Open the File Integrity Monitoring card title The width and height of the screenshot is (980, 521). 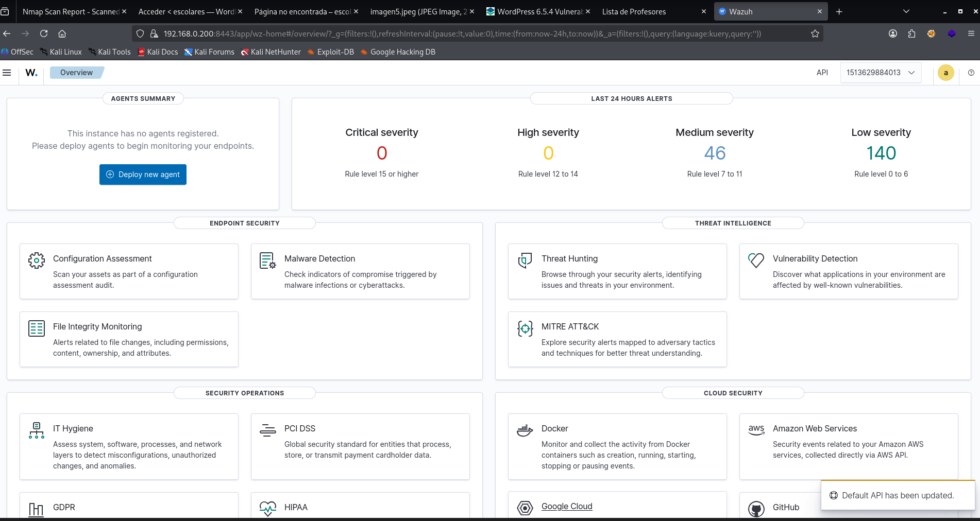pyautogui.click(x=97, y=326)
